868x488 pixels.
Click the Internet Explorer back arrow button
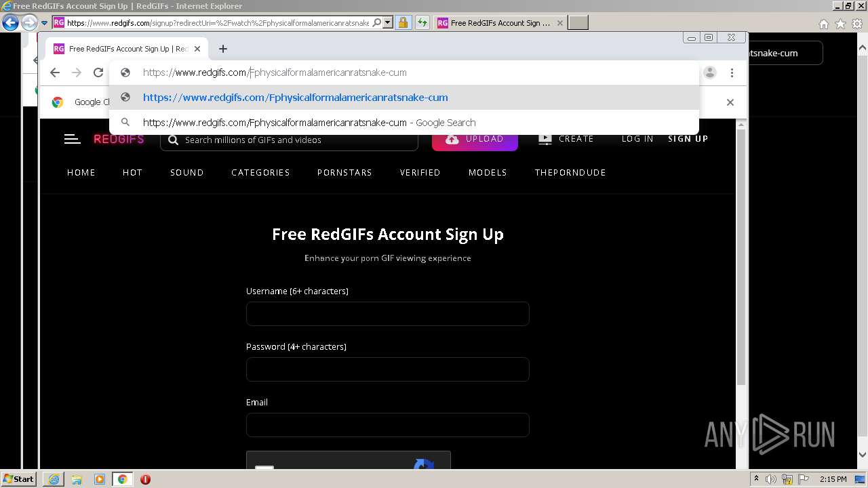pyautogui.click(x=10, y=23)
